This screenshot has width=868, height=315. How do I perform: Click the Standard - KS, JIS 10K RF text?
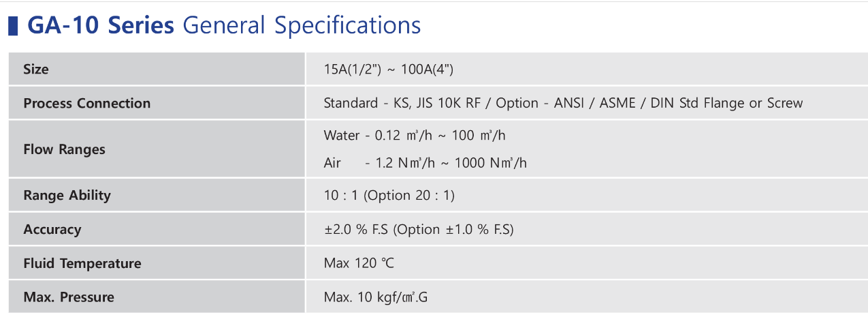click(x=406, y=104)
